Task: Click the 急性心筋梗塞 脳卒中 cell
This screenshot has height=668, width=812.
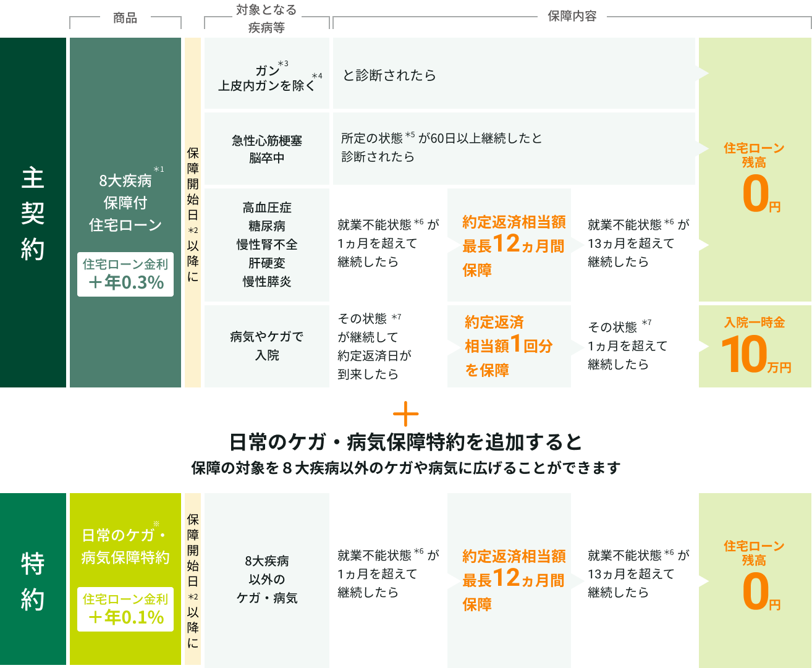Action: pyautogui.click(x=267, y=149)
